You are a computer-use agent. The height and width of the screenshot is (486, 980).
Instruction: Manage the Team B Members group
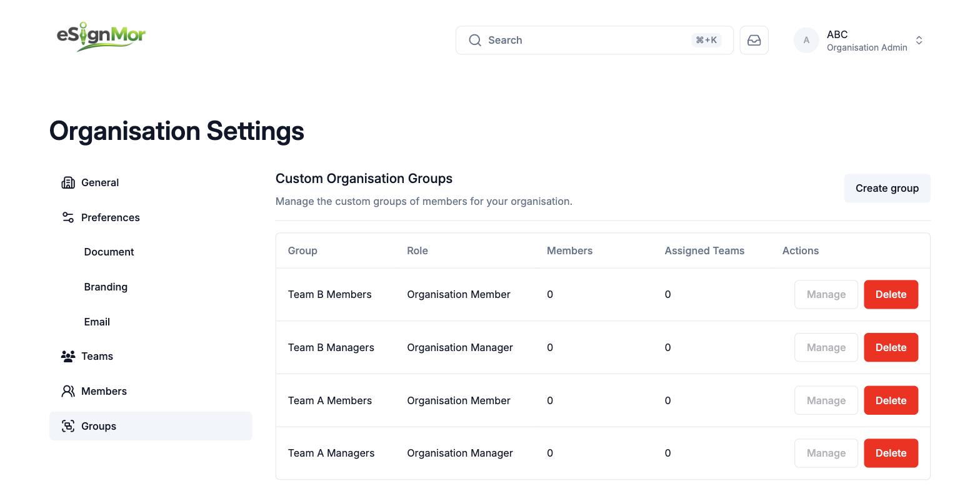tap(826, 294)
